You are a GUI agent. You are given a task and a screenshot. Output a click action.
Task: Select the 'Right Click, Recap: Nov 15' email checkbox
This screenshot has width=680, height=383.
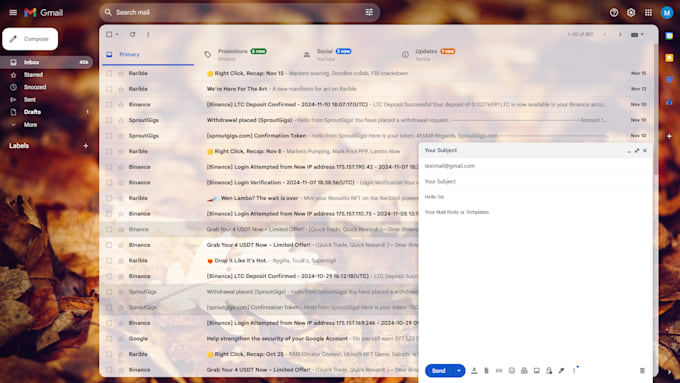[x=109, y=73]
